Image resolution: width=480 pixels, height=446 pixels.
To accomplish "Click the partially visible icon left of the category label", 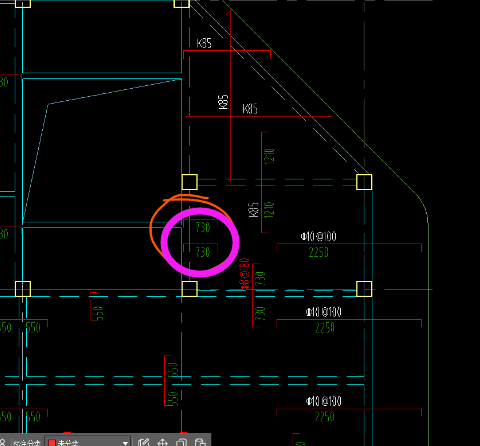I will pyautogui.click(x=3, y=443).
